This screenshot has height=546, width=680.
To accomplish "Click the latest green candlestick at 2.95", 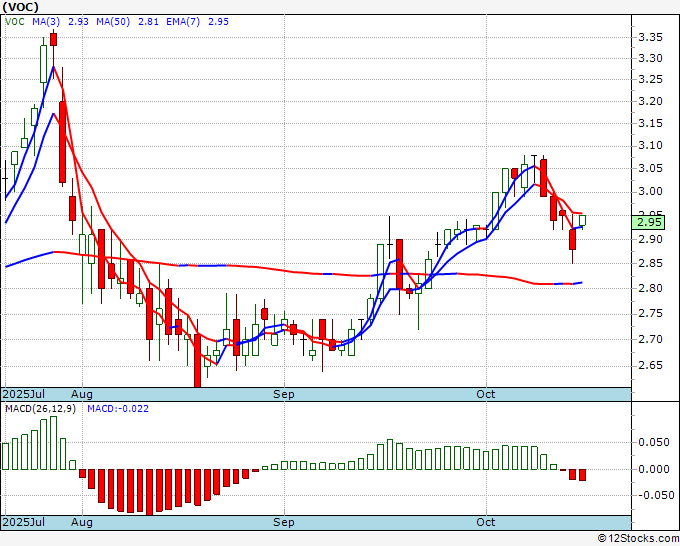I will 582,220.
